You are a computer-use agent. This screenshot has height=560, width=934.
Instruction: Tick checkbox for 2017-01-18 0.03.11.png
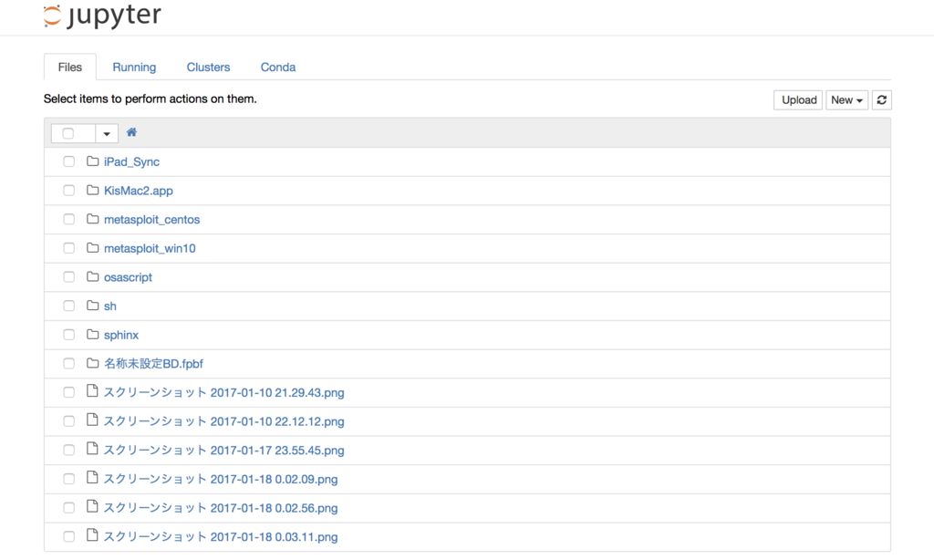point(69,536)
